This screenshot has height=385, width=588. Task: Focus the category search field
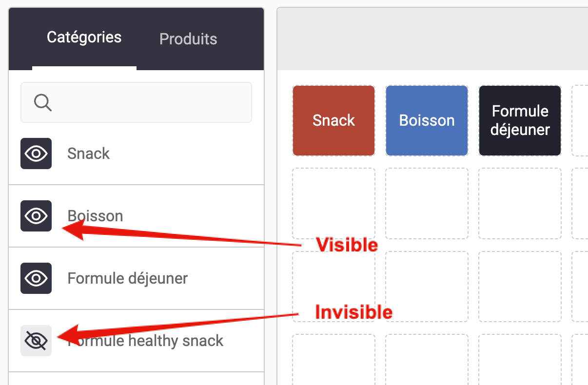[146, 102]
